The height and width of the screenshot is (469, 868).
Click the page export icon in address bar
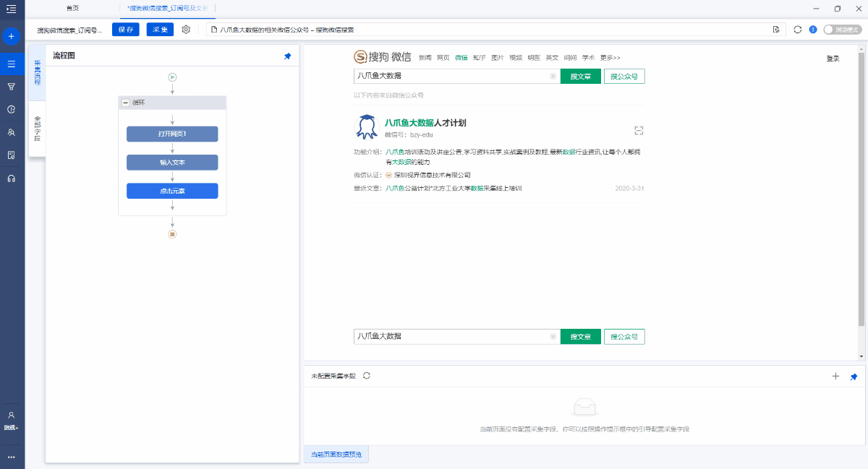point(776,30)
